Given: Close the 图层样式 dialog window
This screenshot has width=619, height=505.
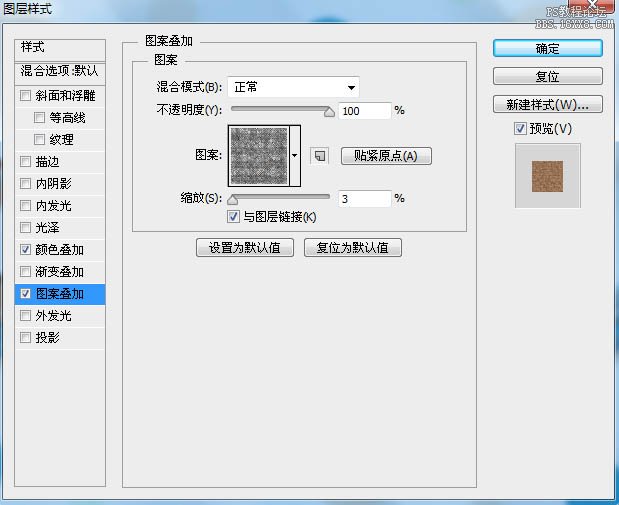Looking at the screenshot, I should [590, 5].
